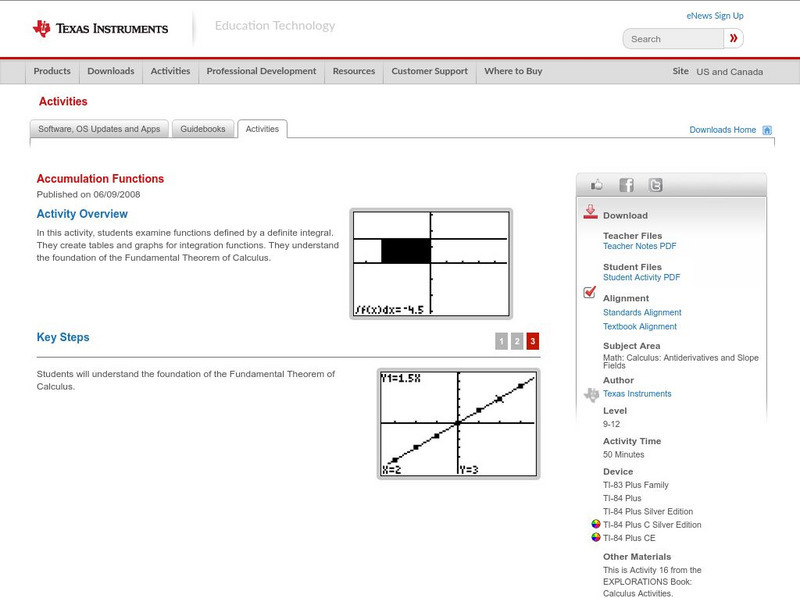Click the '50 Minutes' activity time text
This screenshot has height=598, width=800.
[623, 455]
